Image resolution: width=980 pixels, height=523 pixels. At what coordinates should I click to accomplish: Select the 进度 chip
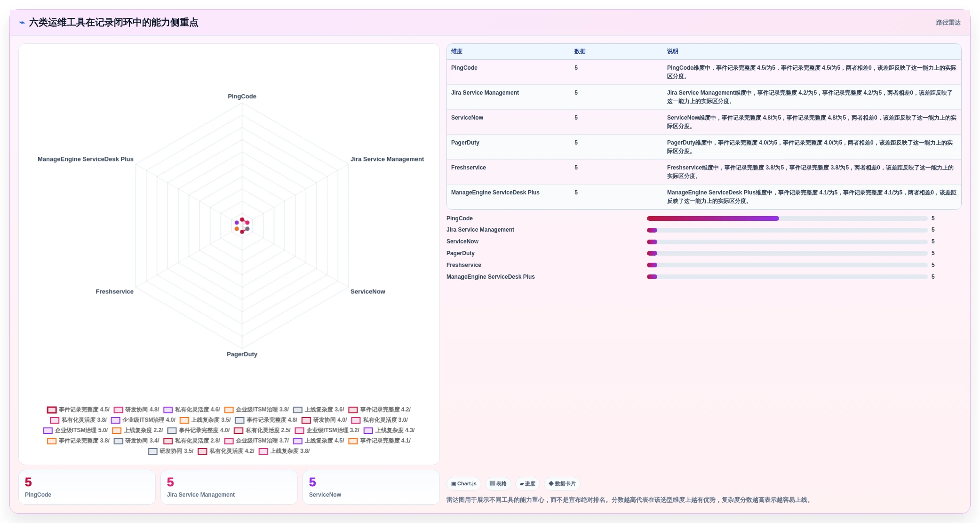527,484
